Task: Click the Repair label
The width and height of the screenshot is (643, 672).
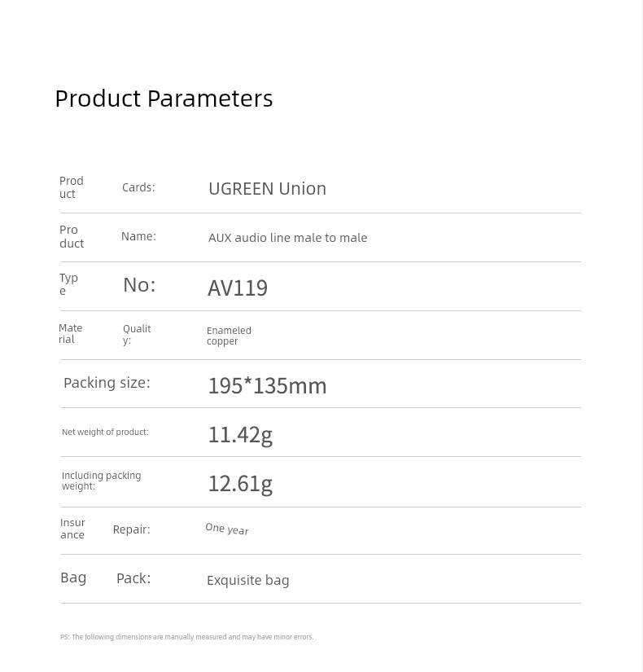Action: 132,529
